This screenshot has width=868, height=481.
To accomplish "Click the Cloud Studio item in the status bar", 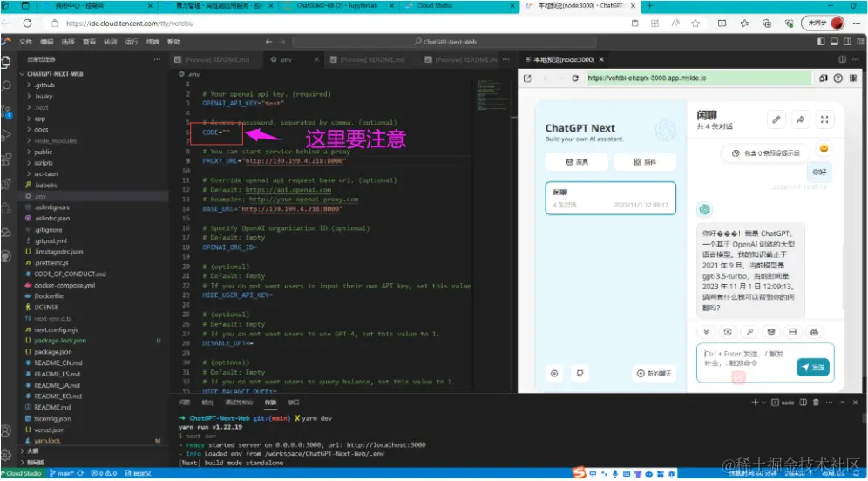I will (22, 473).
